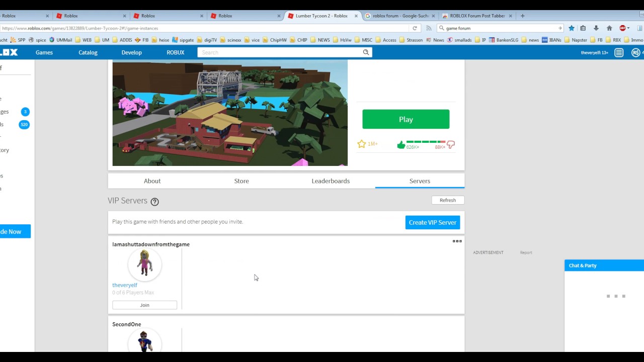This screenshot has width=644, height=362.
Task: Join the Iamashuttadownfromthegame server
Action: pyautogui.click(x=144, y=305)
